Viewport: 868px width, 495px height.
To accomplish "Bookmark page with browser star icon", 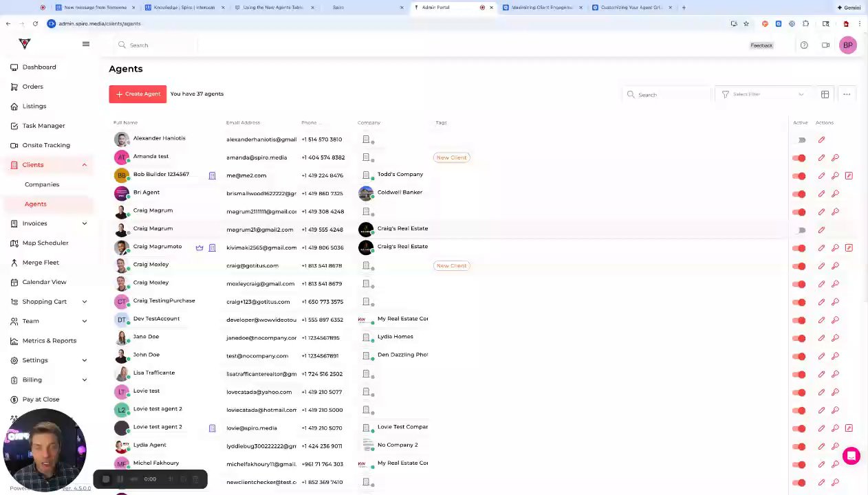I will (x=746, y=23).
